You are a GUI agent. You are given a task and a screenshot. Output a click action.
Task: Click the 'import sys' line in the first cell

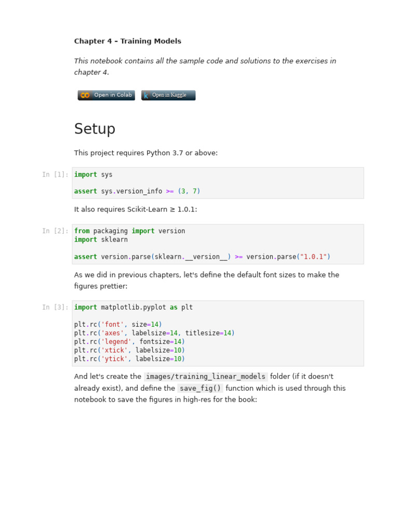(93, 175)
